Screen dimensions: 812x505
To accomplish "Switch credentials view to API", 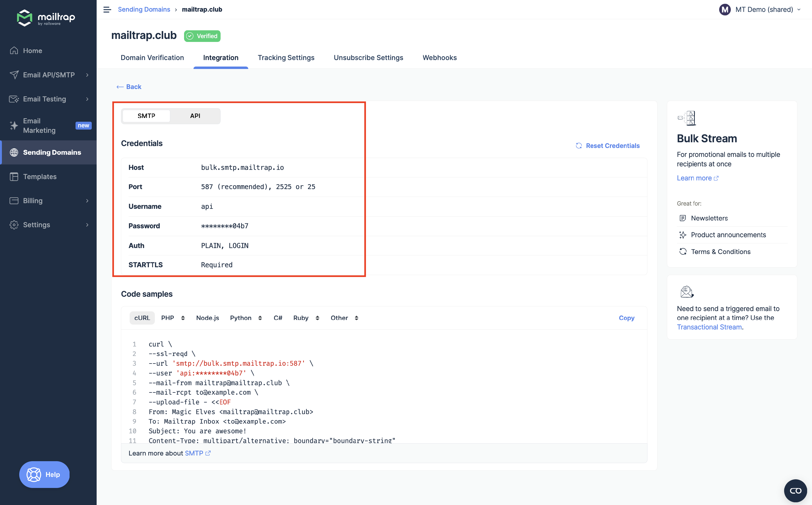I will pyautogui.click(x=195, y=116).
